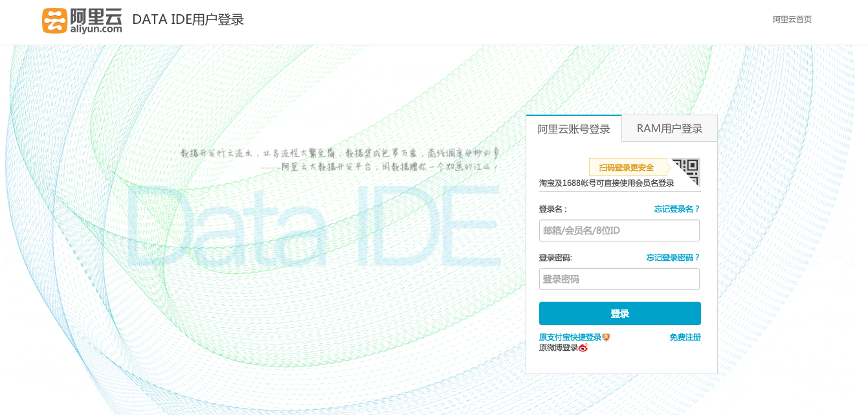
Task: Switch to 阿里云账号登录 tab
Action: pyautogui.click(x=574, y=128)
